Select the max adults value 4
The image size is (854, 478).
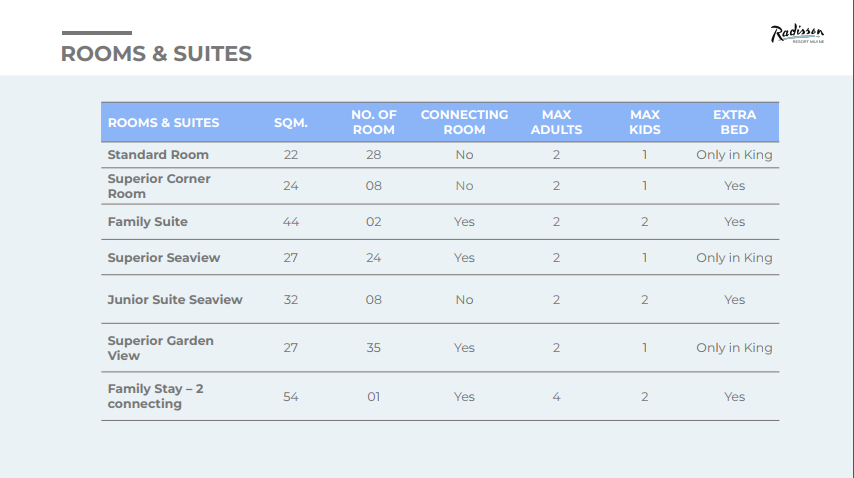coord(556,397)
